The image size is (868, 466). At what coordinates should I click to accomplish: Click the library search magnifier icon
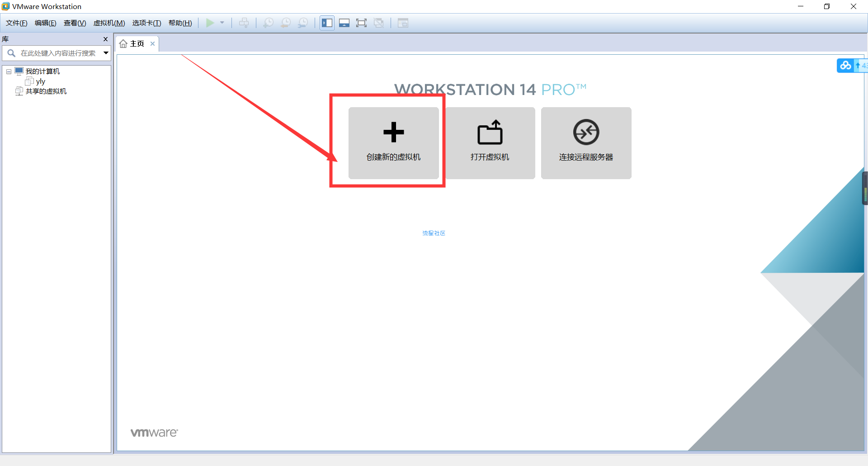11,53
